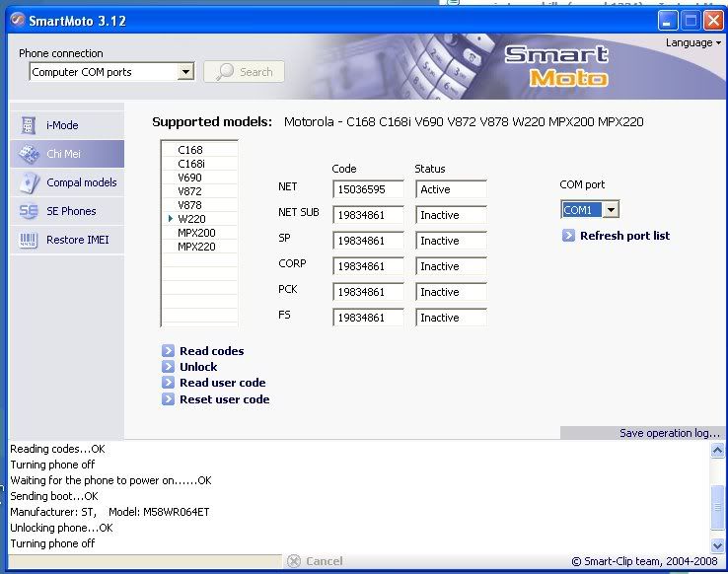
Task: Click the FS code field
Action: pos(368,318)
